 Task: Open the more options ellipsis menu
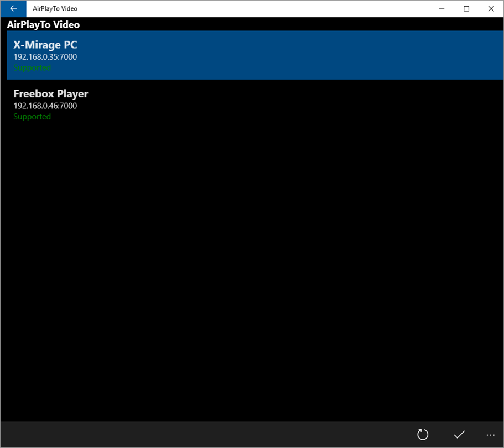(x=491, y=435)
